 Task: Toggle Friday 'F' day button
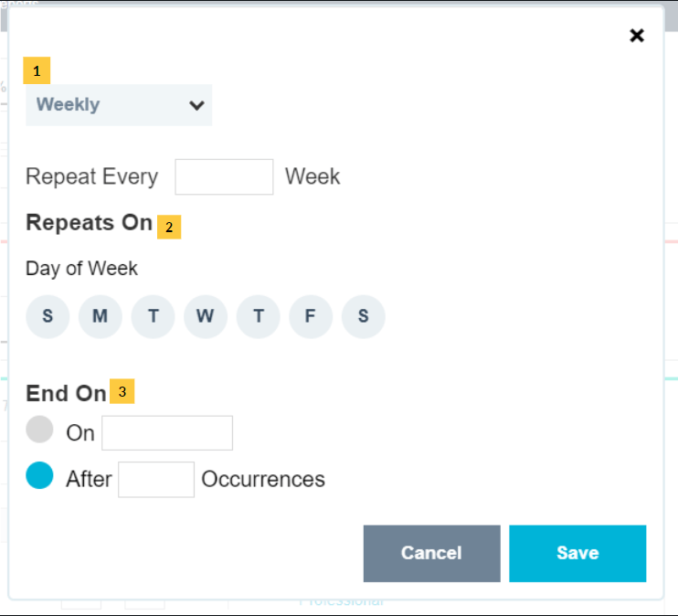(x=311, y=317)
